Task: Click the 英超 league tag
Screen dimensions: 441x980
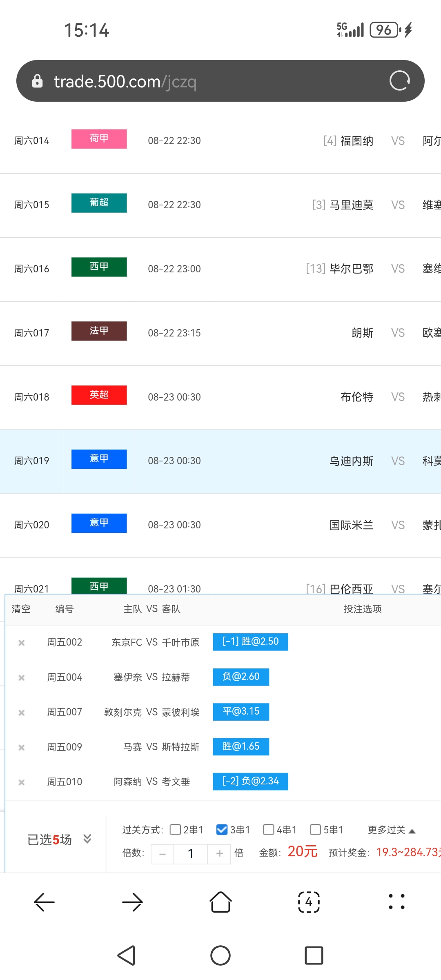Action: [99, 395]
